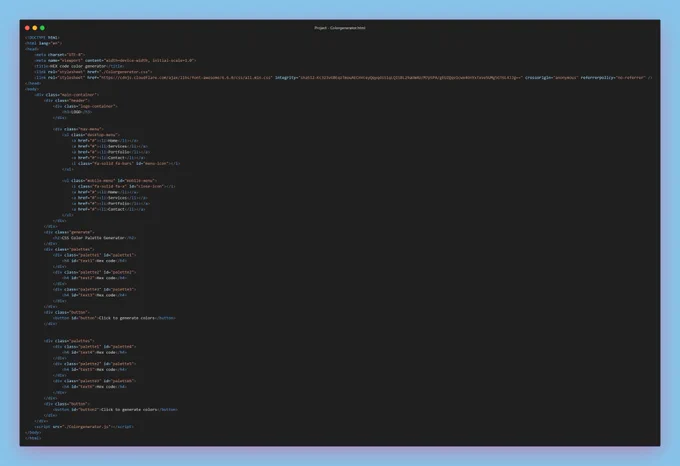Image resolution: width=680 pixels, height=466 pixels.
Task: Click the '<html lang="en">' line
Action: pyautogui.click(x=43, y=43)
